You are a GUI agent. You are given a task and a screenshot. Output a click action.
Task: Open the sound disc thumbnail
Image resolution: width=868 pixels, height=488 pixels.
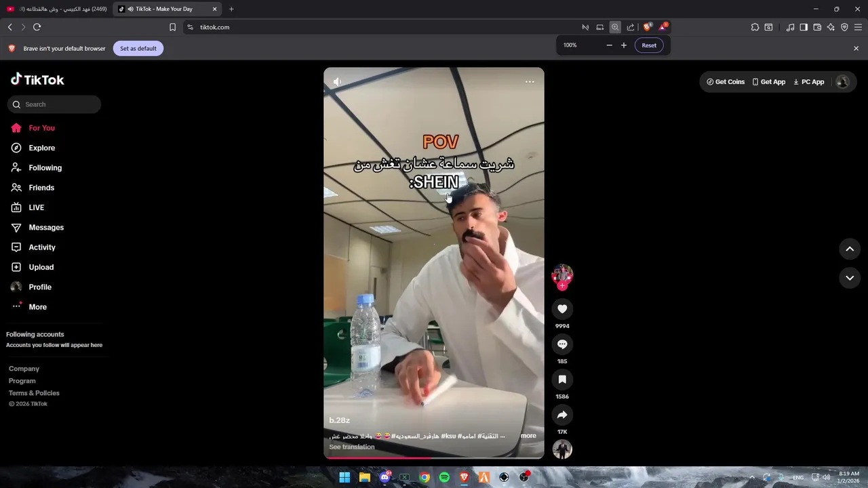(562, 449)
